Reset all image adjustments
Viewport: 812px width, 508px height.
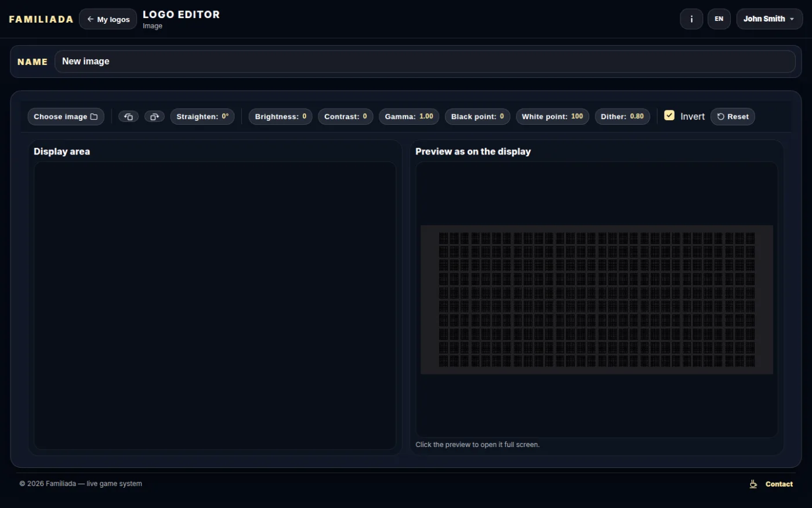click(733, 117)
